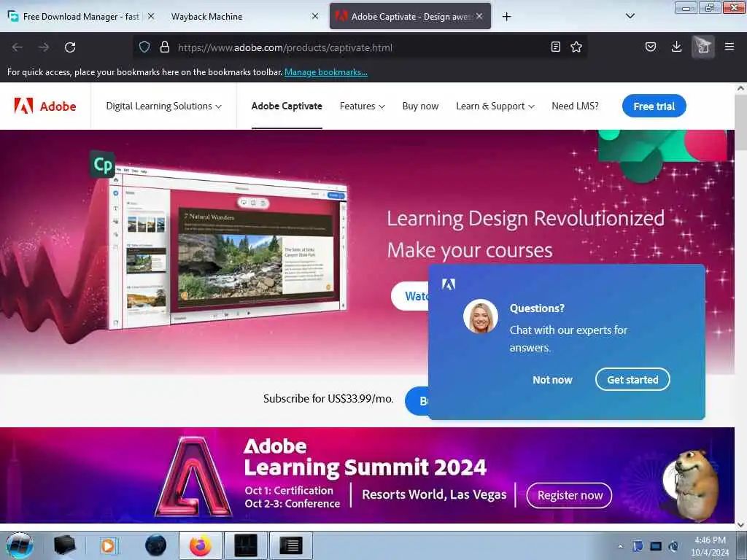Viewport: 747px width, 560px height.
Task: Click the Adobe logo in chat popup
Action: pos(449,284)
